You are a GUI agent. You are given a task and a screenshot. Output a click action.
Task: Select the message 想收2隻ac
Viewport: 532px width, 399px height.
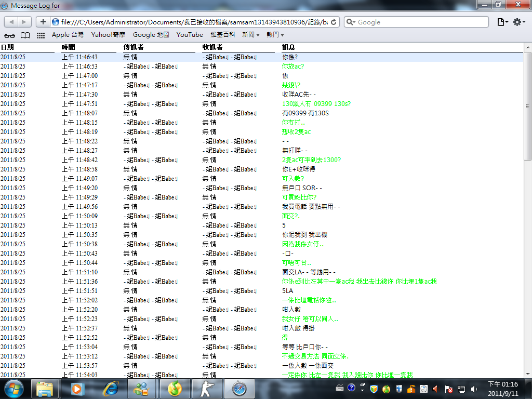296,132
